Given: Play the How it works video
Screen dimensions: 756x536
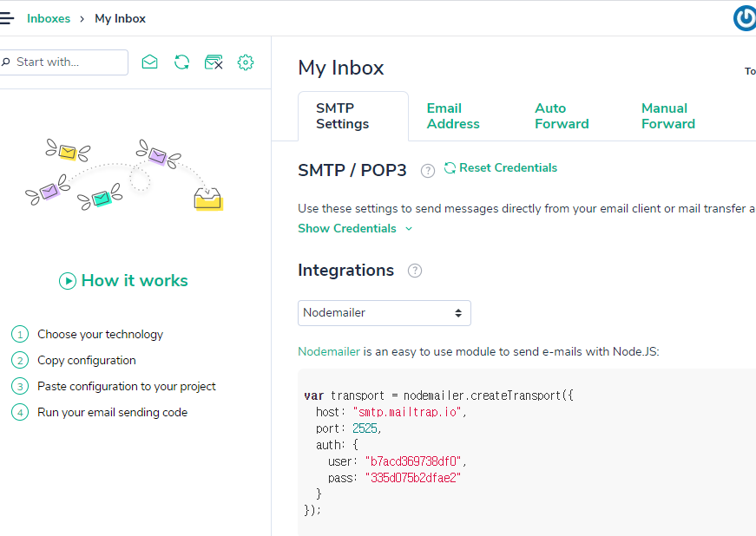Looking at the screenshot, I should coord(123,280).
